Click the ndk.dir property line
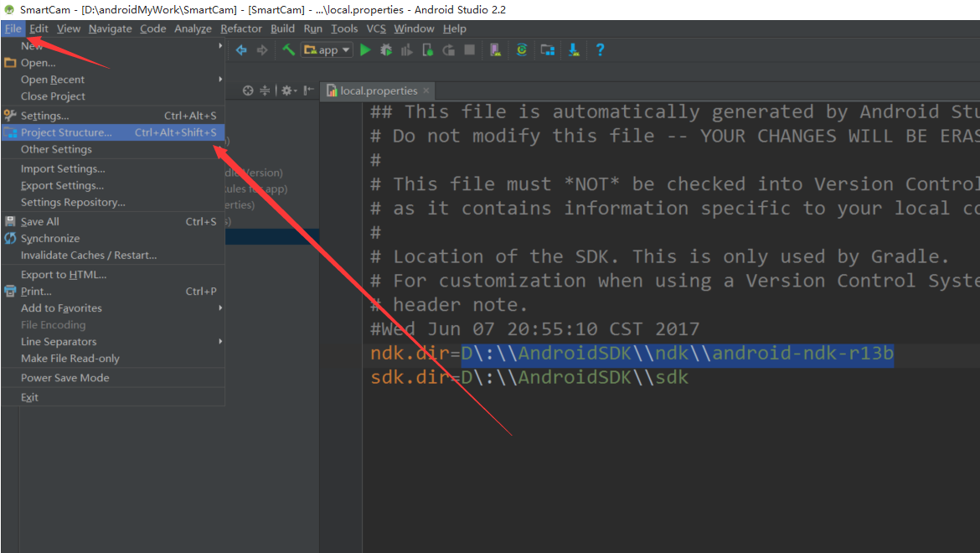Viewport: 980px width, 553px height. pos(632,354)
